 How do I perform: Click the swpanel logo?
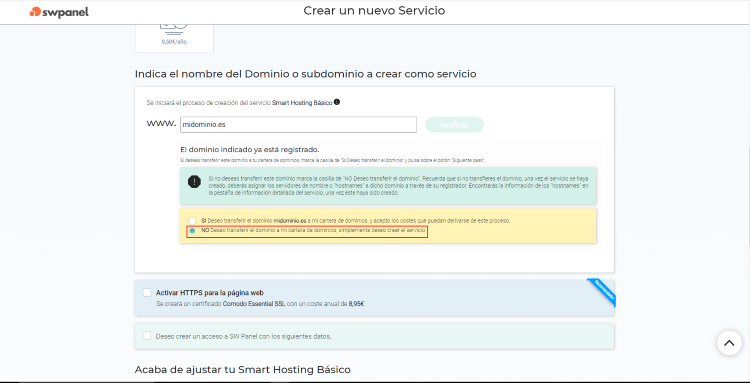[59, 11]
